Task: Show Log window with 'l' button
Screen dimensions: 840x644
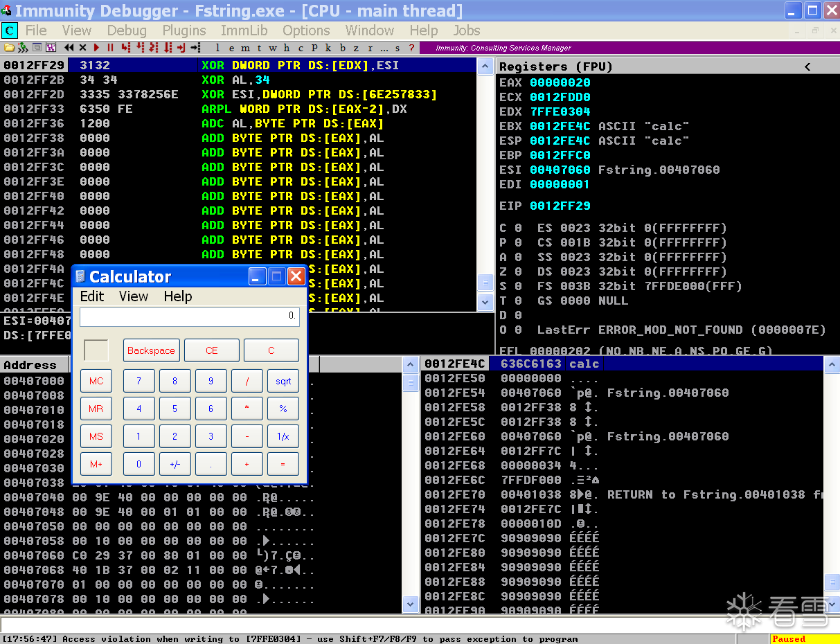Action: [217, 48]
